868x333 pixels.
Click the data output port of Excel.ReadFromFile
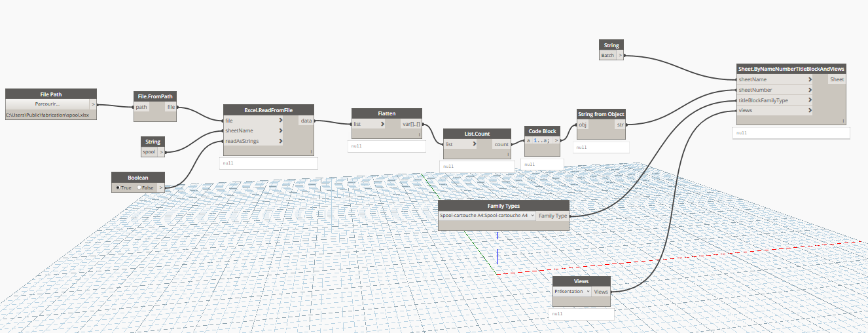point(306,121)
